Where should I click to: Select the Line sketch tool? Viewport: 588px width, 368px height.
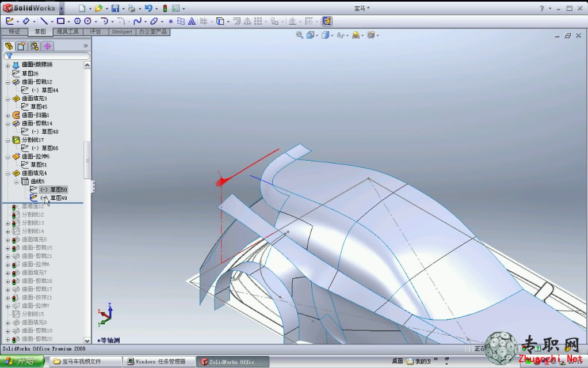44,21
